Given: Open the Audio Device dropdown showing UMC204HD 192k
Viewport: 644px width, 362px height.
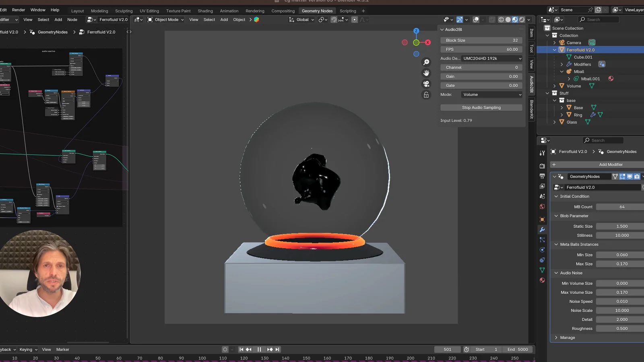Looking at the screenshot, I should tap(491, 58).
